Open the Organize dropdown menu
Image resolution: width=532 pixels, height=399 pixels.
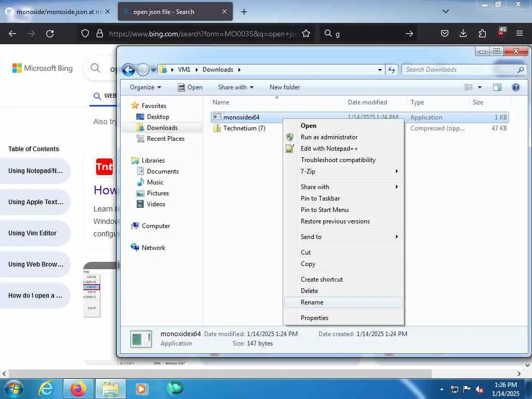(145, 87)
